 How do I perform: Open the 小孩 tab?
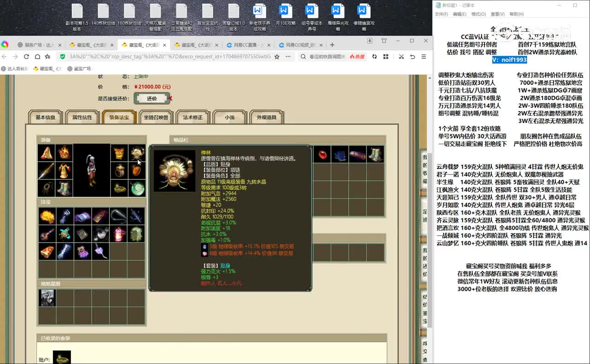click(x=230, y=117)
